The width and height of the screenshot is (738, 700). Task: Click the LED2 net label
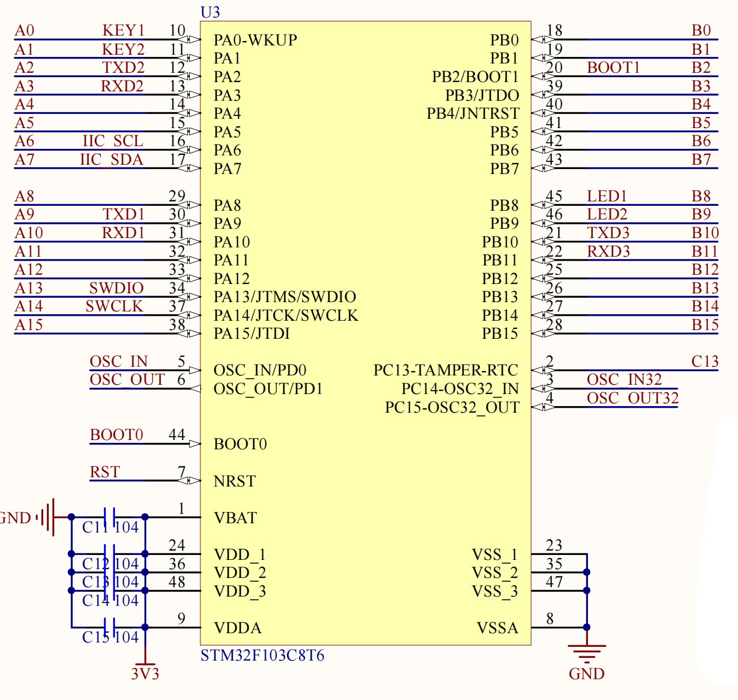[x=607, y=214]
